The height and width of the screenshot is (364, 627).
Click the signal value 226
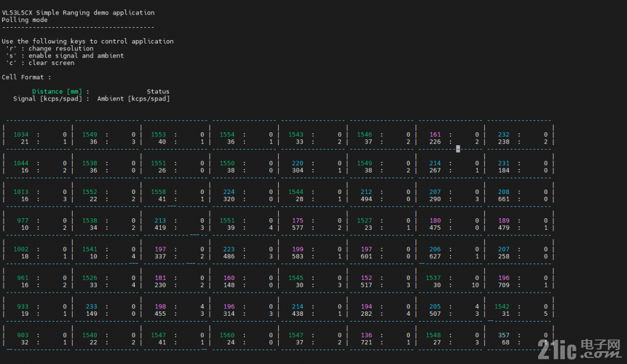[435, 142]
